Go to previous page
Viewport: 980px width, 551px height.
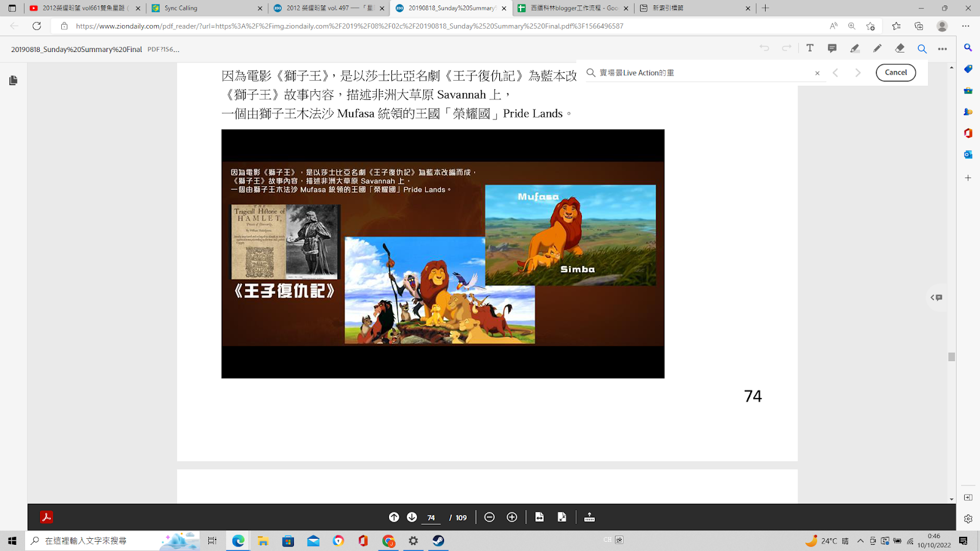tap(394, 517)
